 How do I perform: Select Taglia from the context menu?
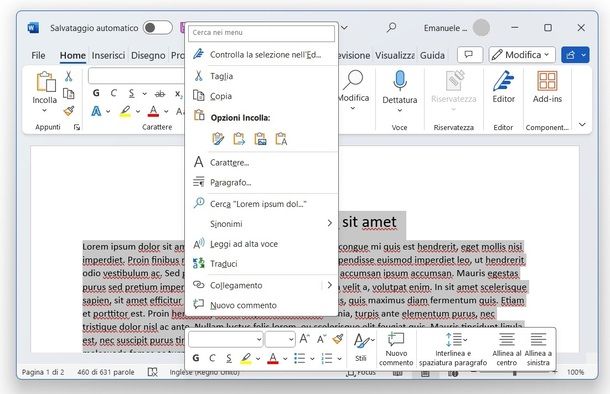pos(261,76)
